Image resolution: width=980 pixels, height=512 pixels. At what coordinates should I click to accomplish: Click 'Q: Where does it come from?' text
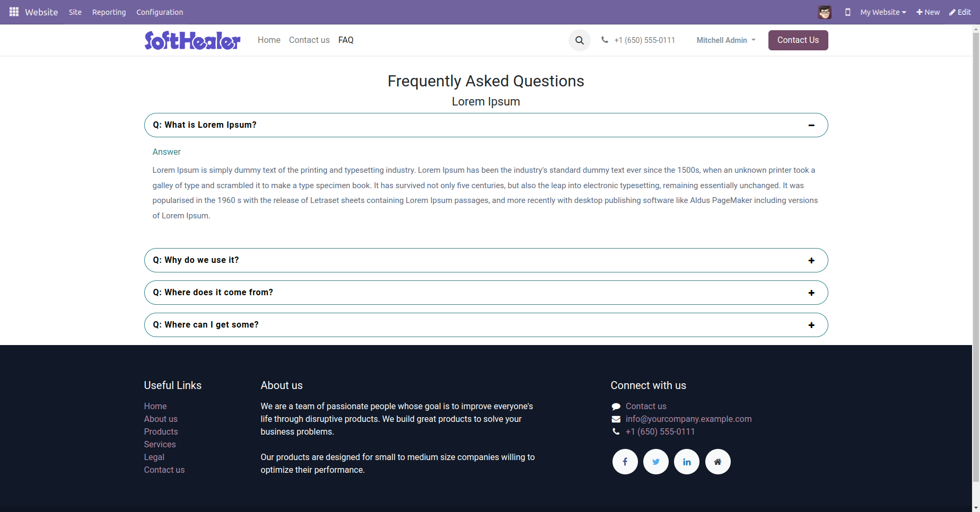pyautogui.click(x=213, y=293)
